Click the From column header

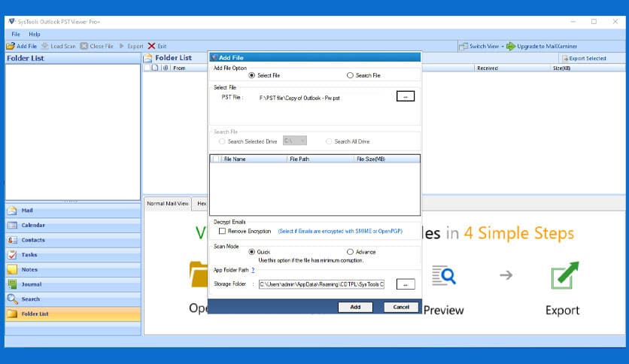pos(179,68)
